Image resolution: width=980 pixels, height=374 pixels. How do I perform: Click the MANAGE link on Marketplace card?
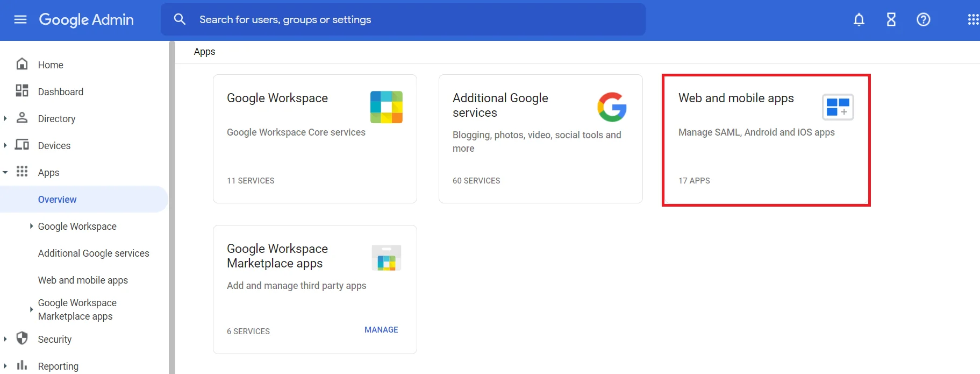(381, 330)
